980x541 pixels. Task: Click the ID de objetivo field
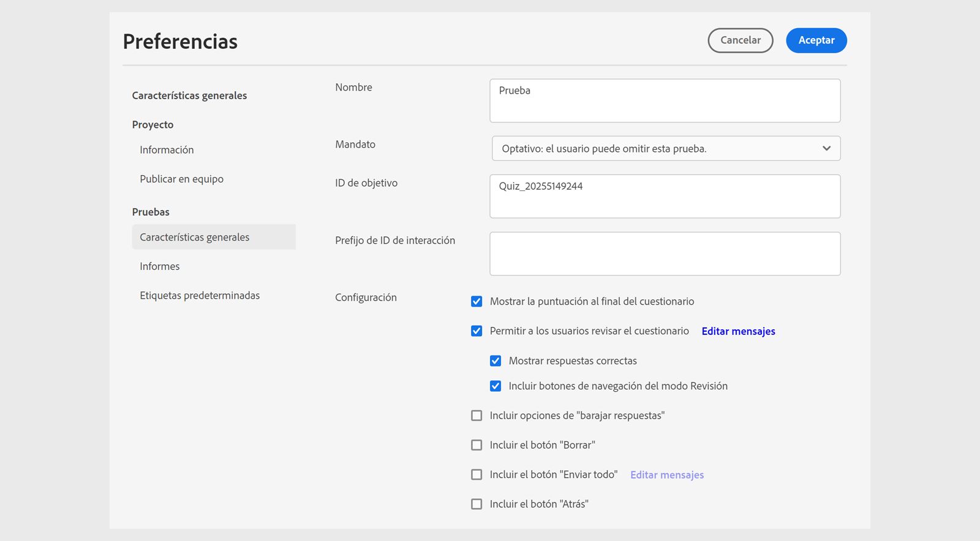(665, 196)
